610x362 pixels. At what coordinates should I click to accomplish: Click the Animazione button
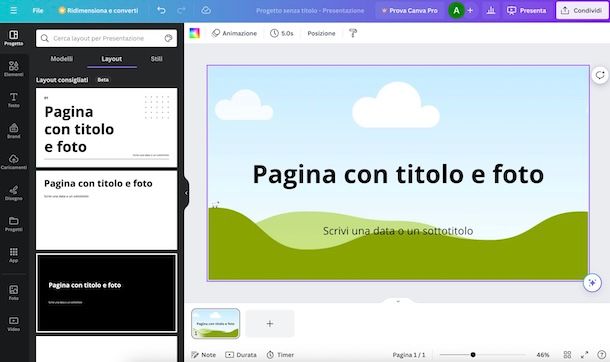234,33
